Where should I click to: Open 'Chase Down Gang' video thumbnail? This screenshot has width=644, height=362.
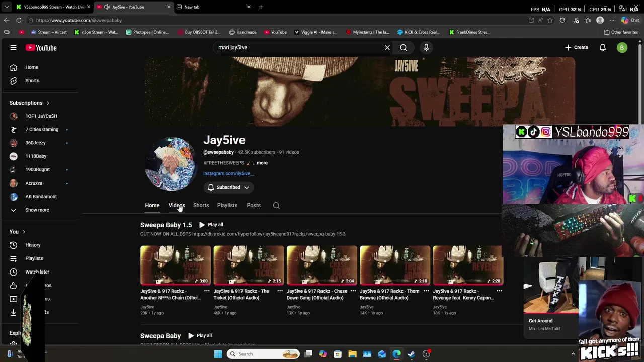322,265
